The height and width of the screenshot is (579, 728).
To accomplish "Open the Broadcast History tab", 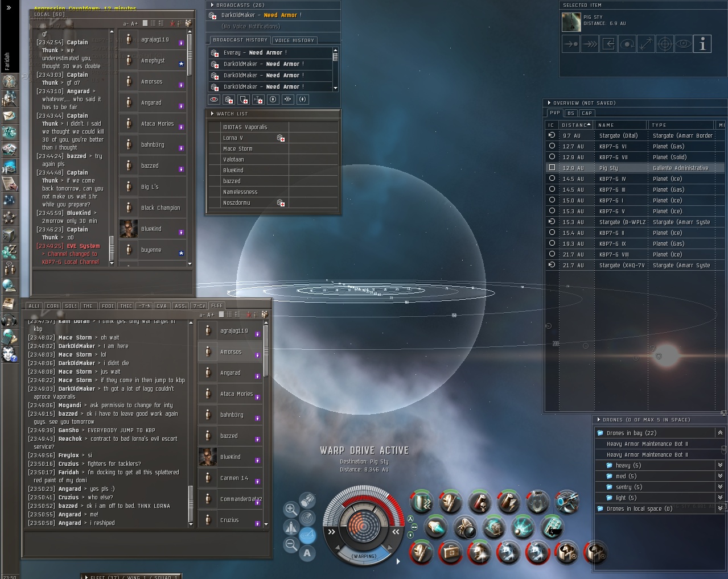I will point(240,40).
